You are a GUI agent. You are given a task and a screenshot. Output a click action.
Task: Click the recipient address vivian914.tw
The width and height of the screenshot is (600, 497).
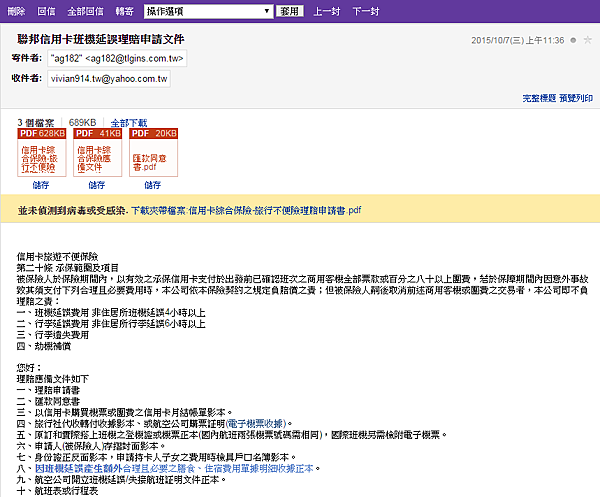pos(109,79)
